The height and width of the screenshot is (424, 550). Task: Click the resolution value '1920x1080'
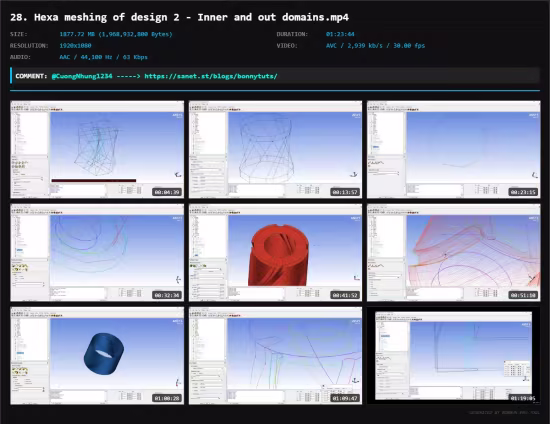[75, 46]
